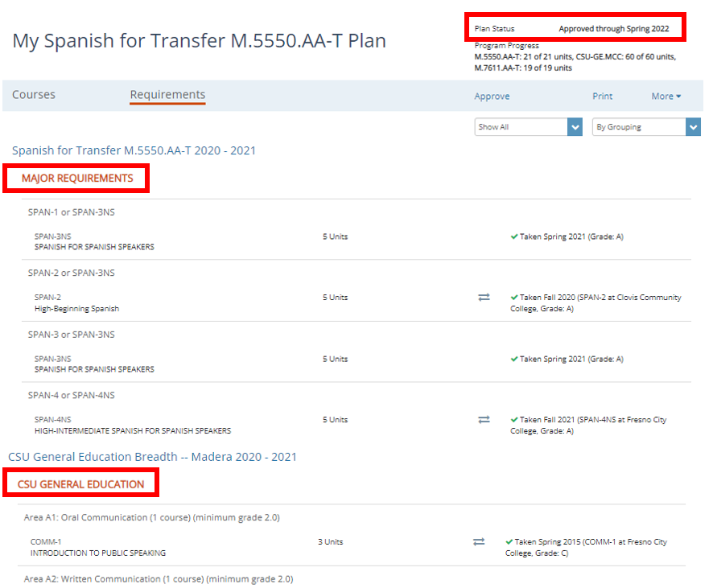Click checkmark in the SPAN-3 or SPAN-3NS group

point(514,360)
